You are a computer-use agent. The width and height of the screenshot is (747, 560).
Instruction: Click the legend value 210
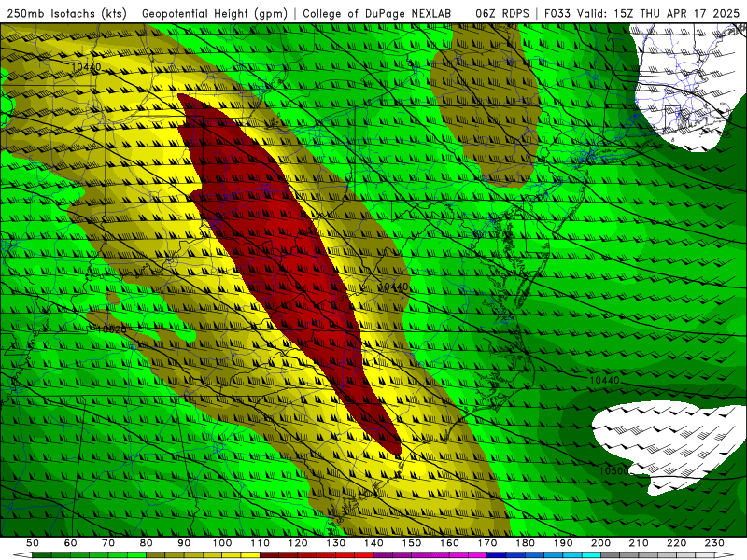click(x=639, y=543)
